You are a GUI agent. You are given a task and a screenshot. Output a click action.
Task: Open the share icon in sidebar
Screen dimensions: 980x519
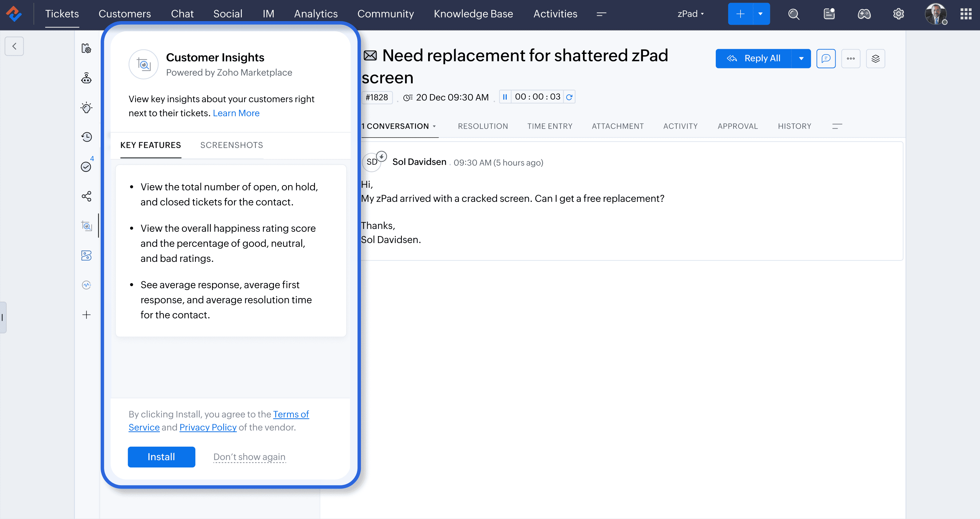86,196
